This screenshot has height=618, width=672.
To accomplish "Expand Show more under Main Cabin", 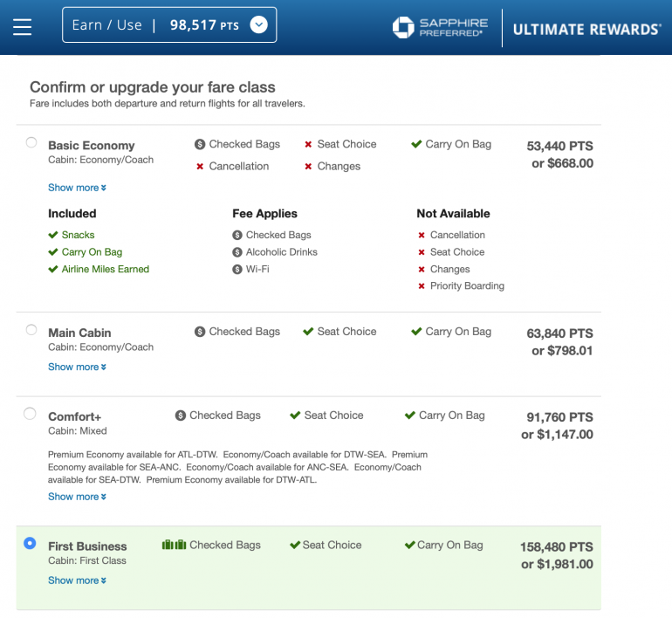I will (x=77, y=367).
